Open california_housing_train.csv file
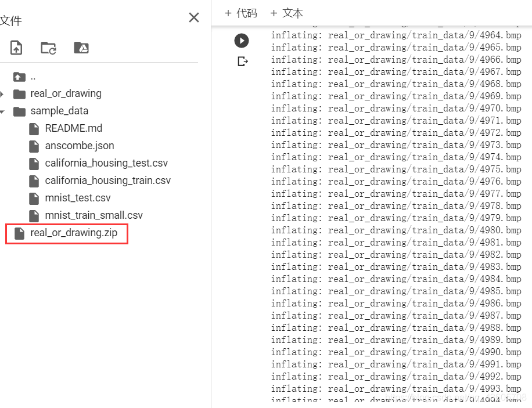Screen dimensions: 532x408 (x=108, y=180)
